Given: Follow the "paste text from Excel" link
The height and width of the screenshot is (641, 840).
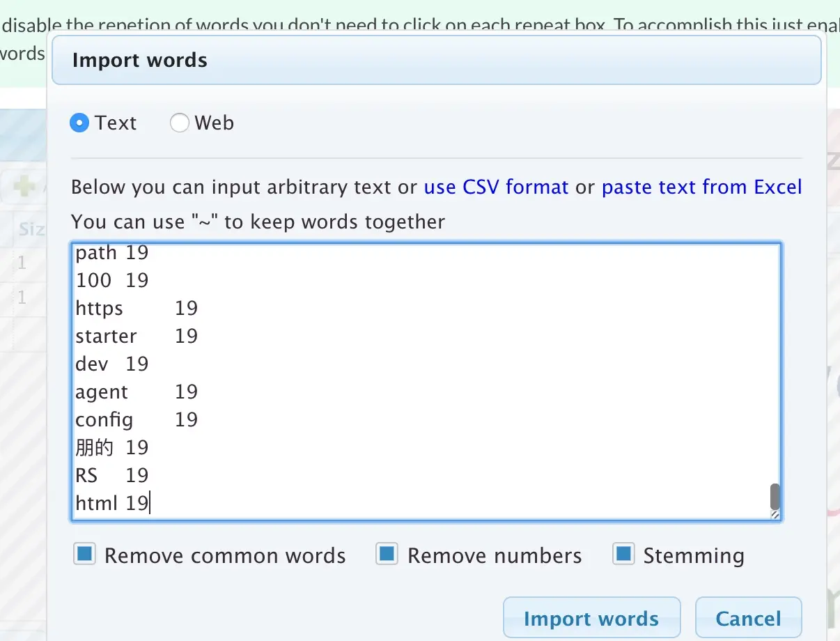Looking at the screenshot, I should pos(701,187).
